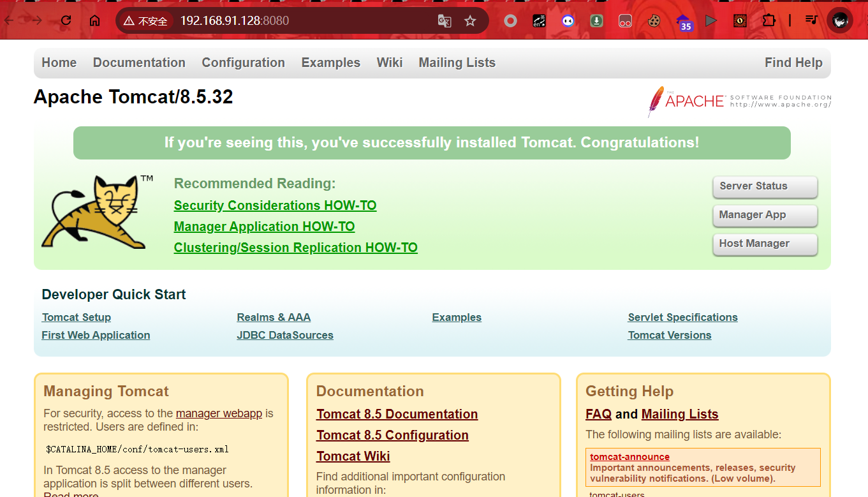Open Clustering/Session Replication HOW-TO link
868x497 pixels.
[x=295, y=248]
